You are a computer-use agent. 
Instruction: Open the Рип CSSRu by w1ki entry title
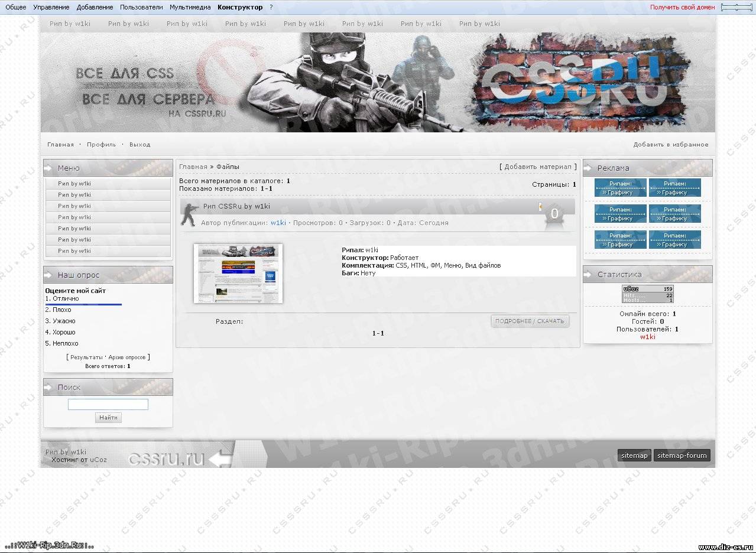[236, 206]
